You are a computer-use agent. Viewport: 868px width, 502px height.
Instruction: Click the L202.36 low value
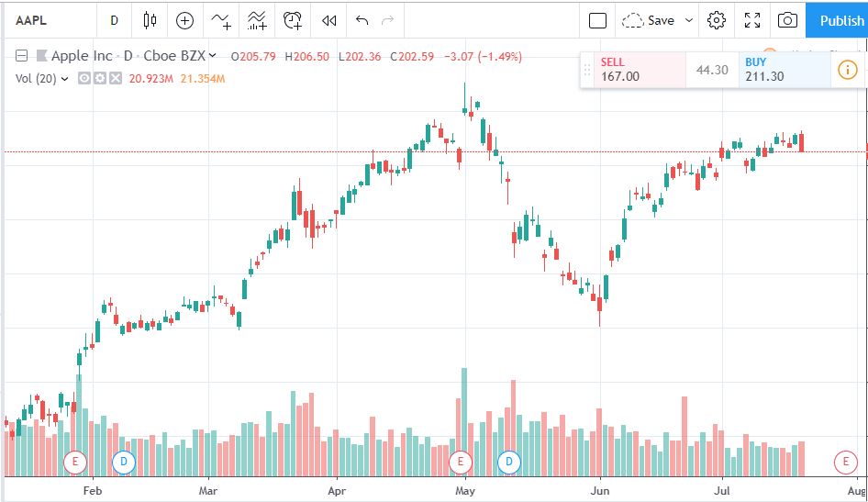coord(360,57)
